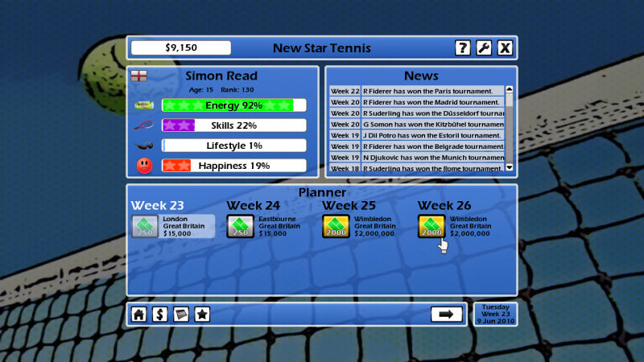Click the $9,150 money balance field

(180, 48)
